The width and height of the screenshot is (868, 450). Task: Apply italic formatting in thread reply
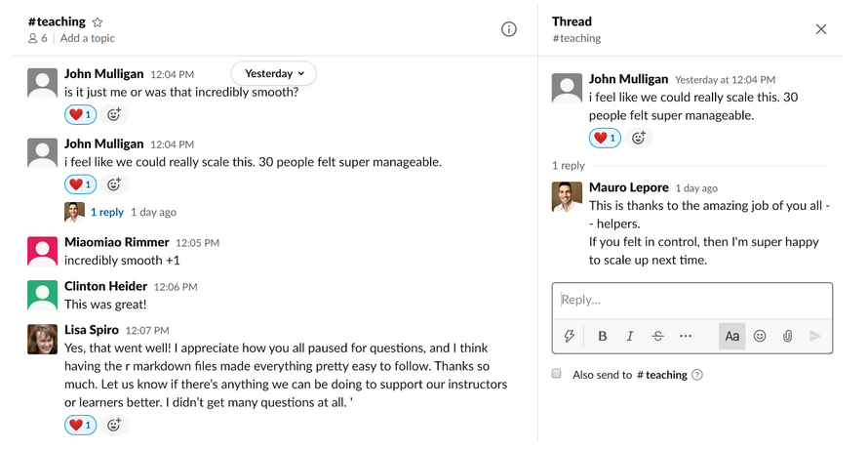pos(630,336)
